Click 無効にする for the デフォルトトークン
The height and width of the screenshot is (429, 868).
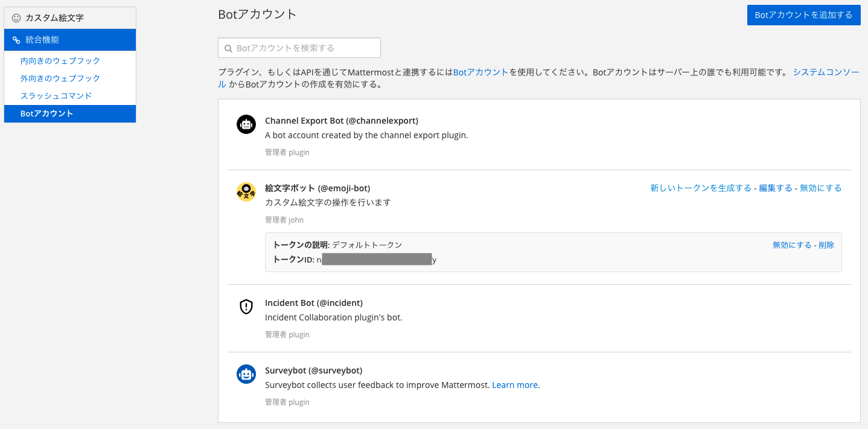click(792, 245)
